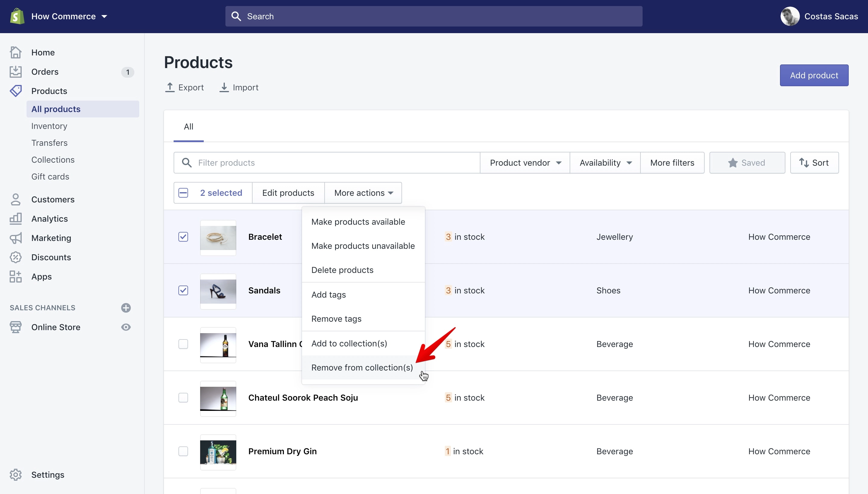Click the Sort button label
Image resolution: width=868 pixels, height=494 pixels.
[820, 163]
